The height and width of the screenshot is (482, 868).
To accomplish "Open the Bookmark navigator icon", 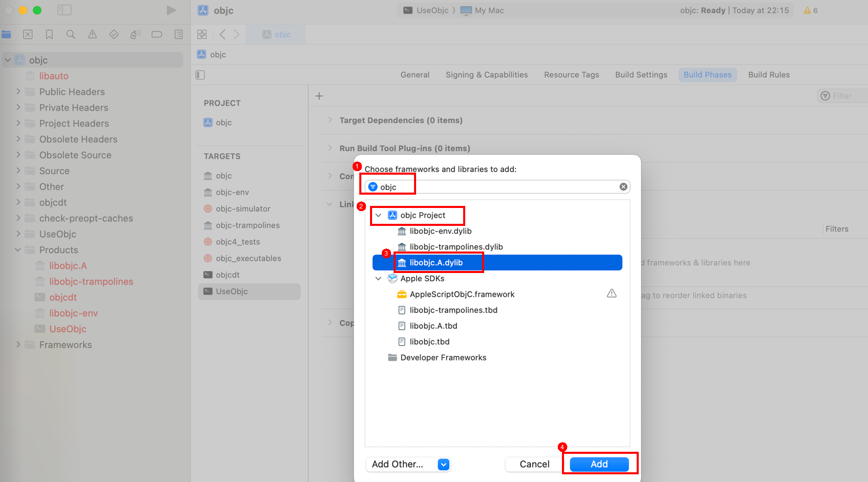I will point(49,34).
